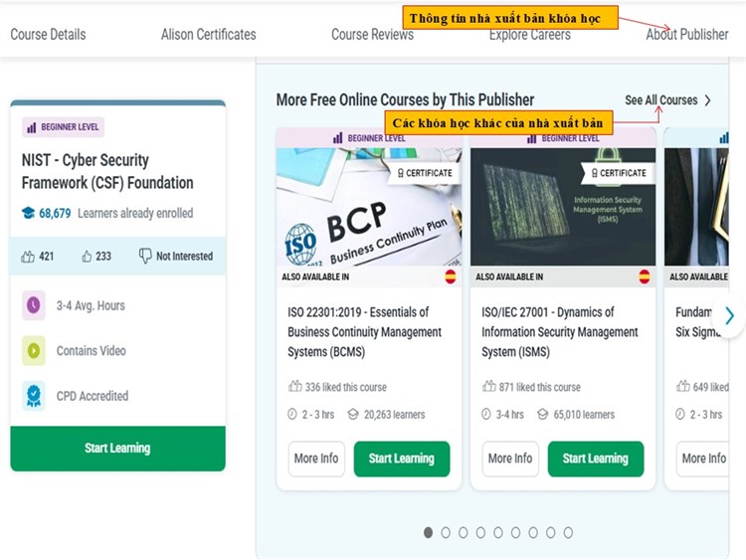Open the BCP Business Continuity Plan thumbnail
The height and width of the screenshot is (560, 746).
point(369,207)
